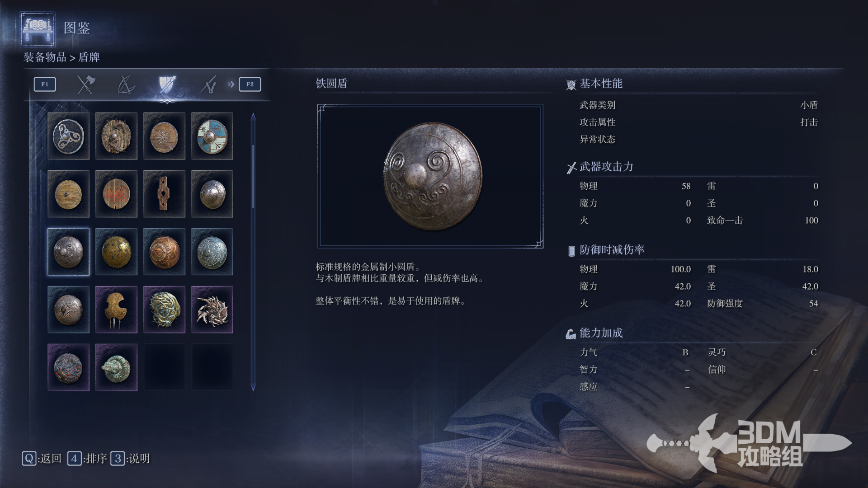
Task: Choose the lava-cracked smoldering shield
Action: coord(68,367)
